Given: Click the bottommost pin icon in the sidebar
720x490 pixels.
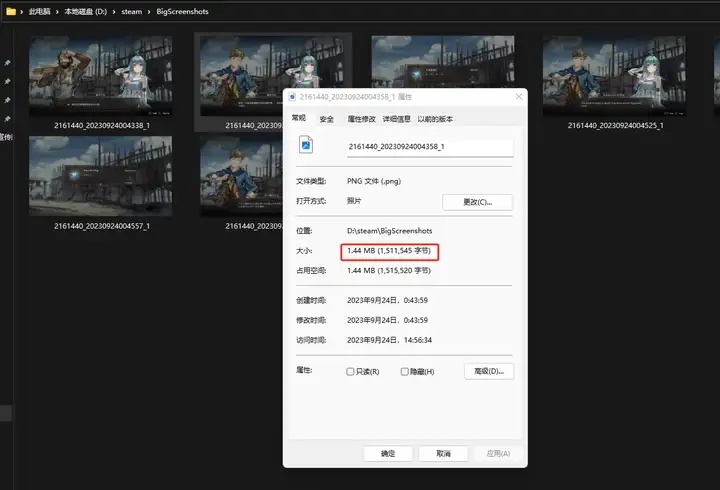Looking at the screenshot, I should tap(7, 118).
